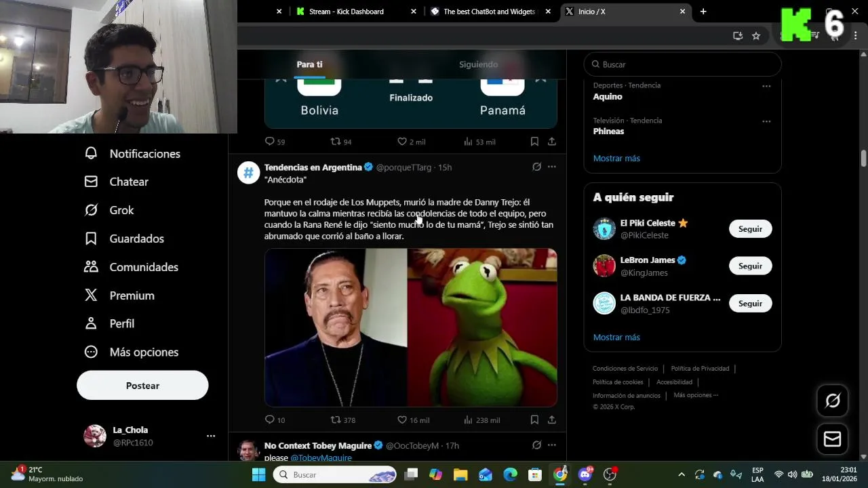Image resolution: width=868 pixels, height=488 pixels.
Task: Click the Postear button
Action: pos(142,385)
